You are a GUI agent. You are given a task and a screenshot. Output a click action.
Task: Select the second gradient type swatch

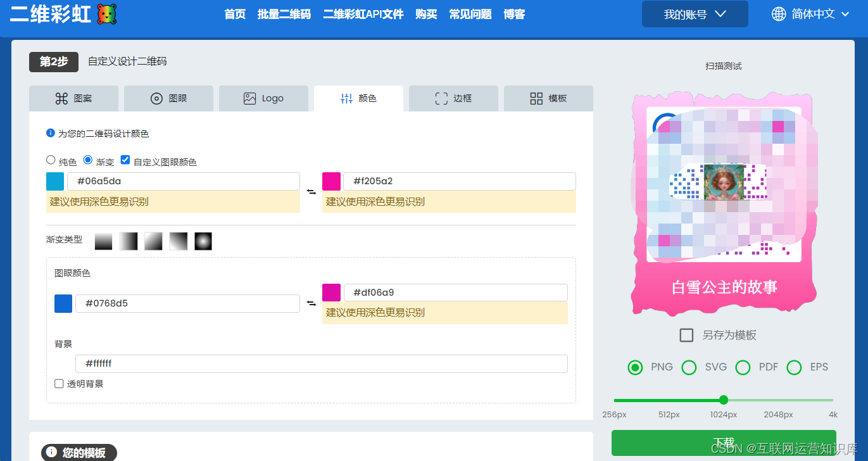(129, 241)
